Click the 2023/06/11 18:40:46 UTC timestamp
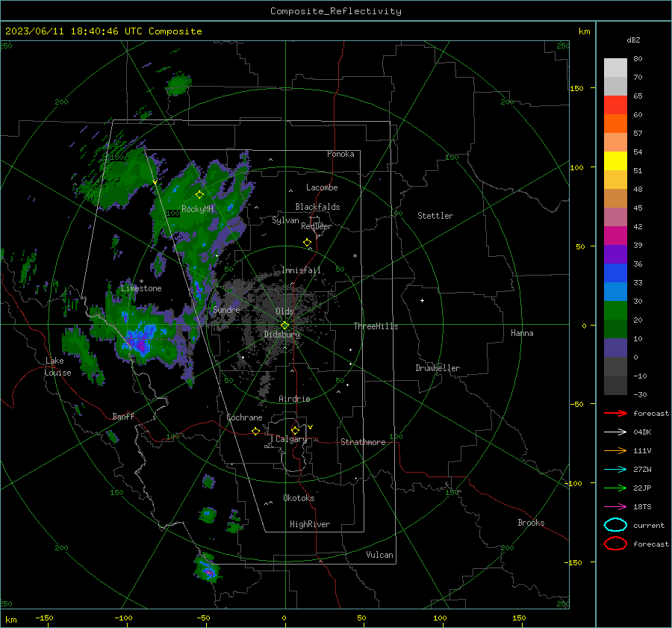Image resolution: width=672 pixels, height=628 pixels. [x=73, y=31]
